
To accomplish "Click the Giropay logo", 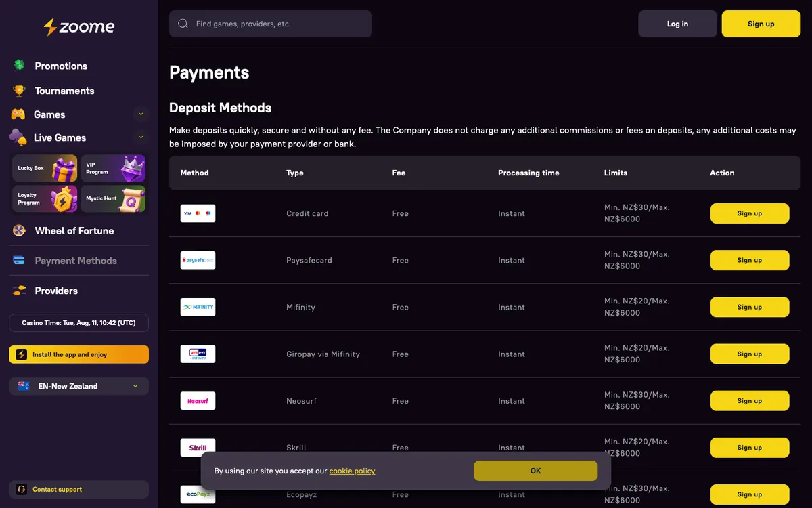I will point(198,354).
